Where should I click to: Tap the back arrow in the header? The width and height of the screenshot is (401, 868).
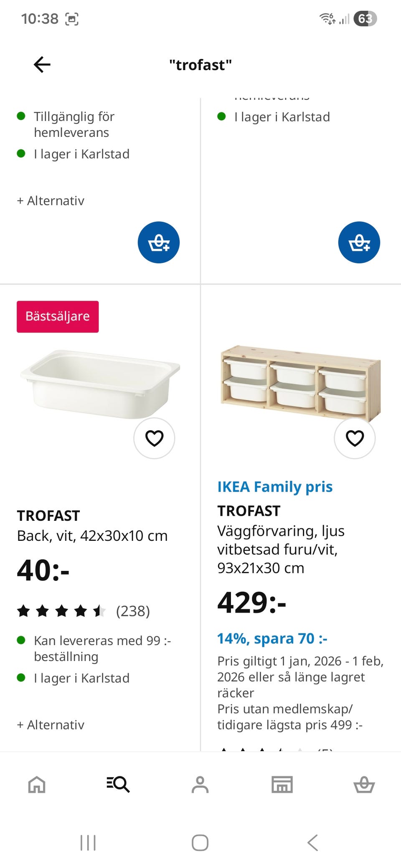(x=42, y=65)
